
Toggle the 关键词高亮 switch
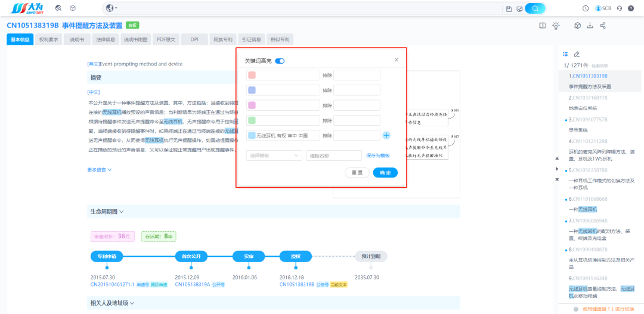point(280,61)
